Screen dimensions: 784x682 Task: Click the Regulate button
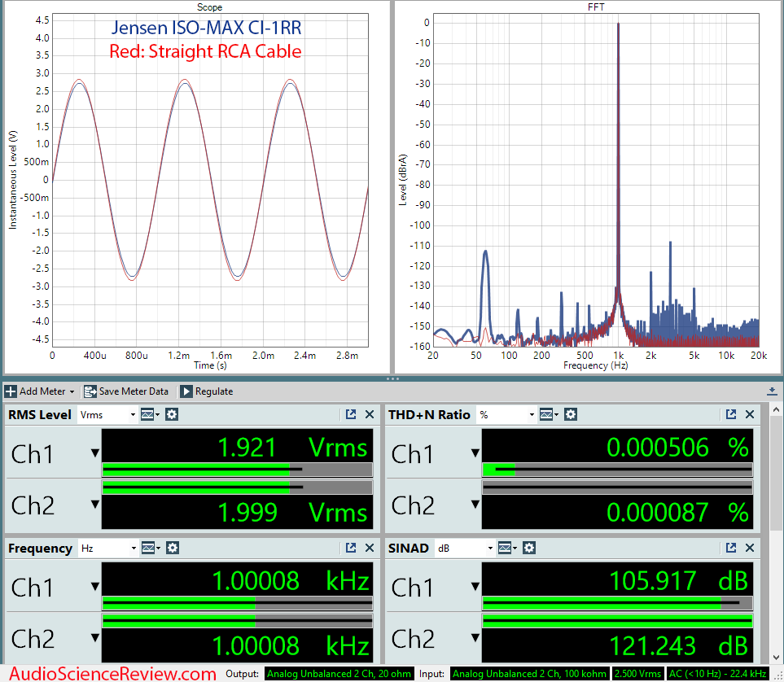207,391
